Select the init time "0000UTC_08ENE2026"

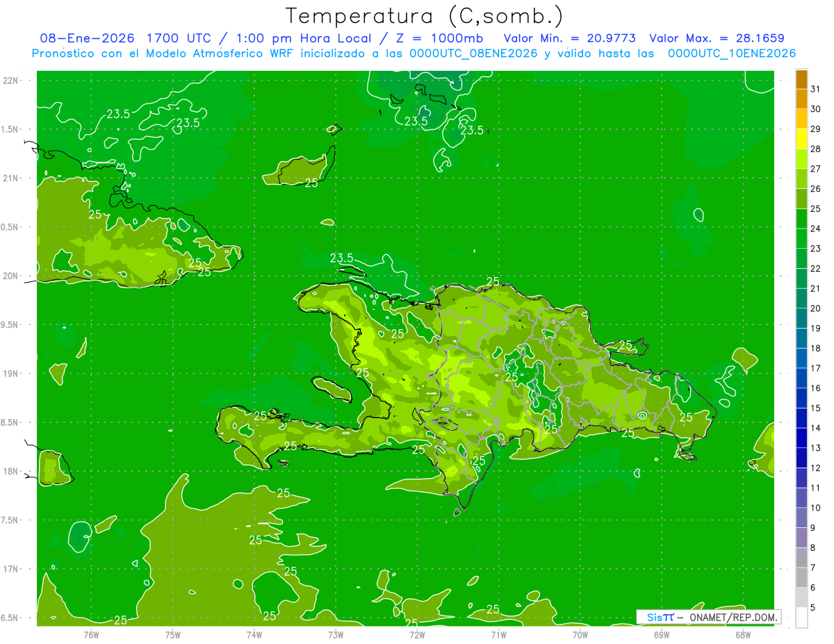[474, 53]
